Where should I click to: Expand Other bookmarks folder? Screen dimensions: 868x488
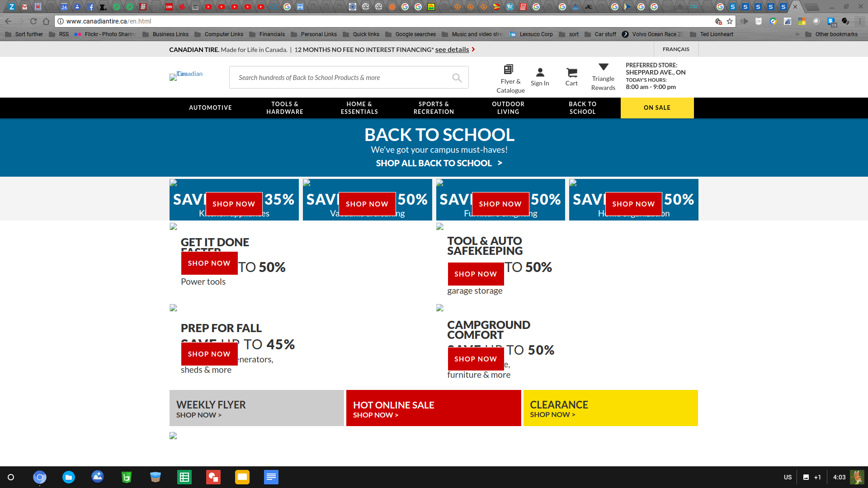click(x=831, y=34)
